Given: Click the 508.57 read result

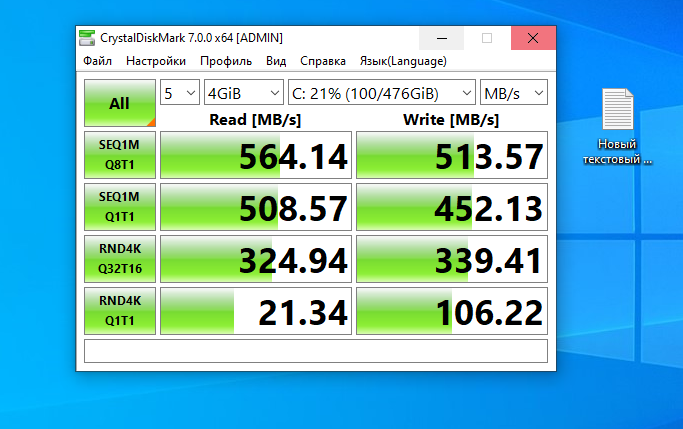Looking at the screenshot, I should [x=256, y=207].
